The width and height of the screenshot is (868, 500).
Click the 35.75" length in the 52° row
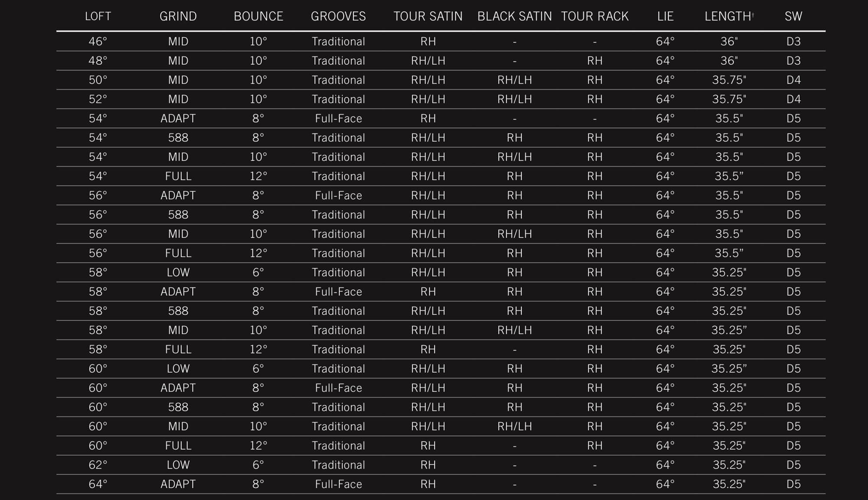[729, 99]
